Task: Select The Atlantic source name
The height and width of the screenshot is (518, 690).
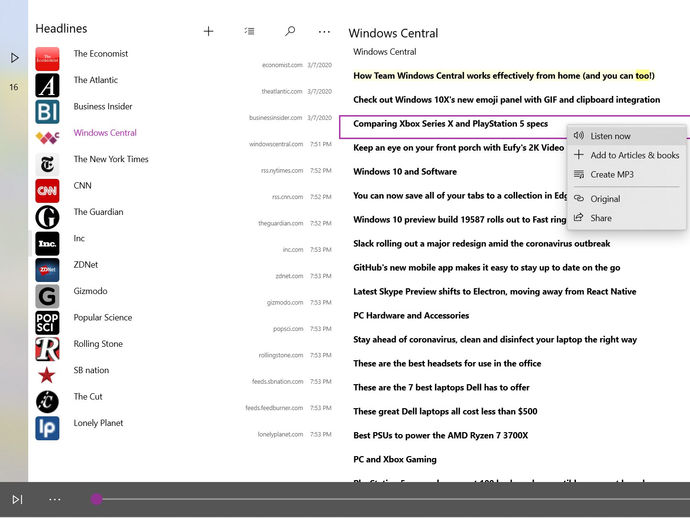Action: click(95, 80)
